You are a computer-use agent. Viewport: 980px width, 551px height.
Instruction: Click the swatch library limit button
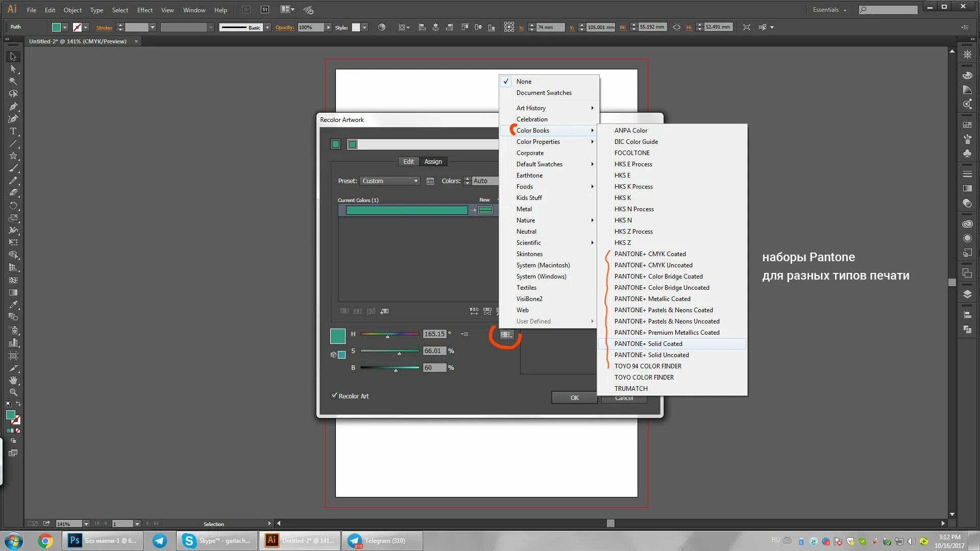(506, 335)
